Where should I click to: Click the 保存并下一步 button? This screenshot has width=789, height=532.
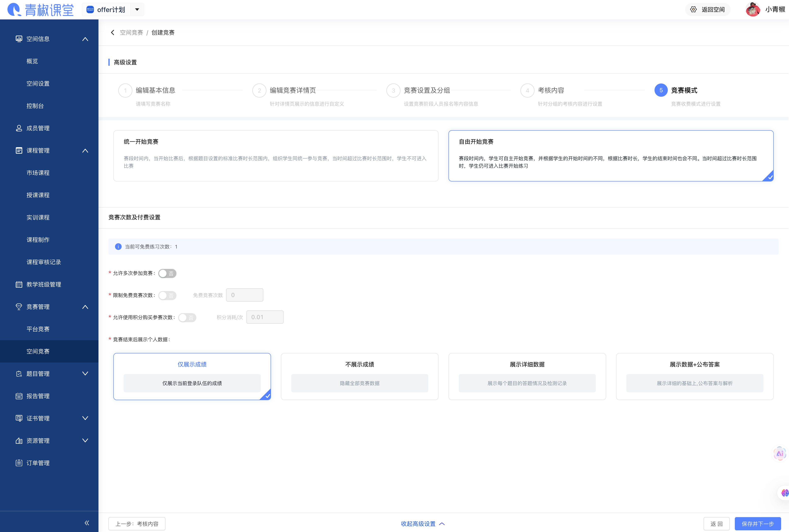pos(757,524)
